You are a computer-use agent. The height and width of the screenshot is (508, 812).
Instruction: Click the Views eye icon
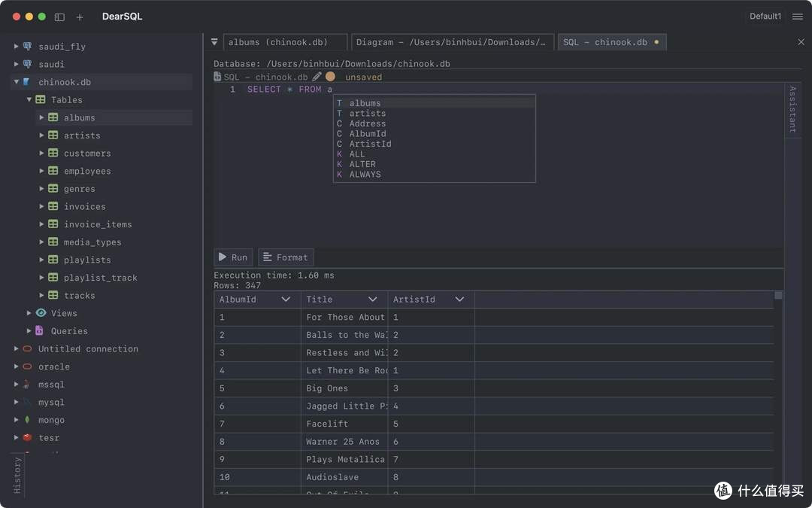click(x=41, y=313)
